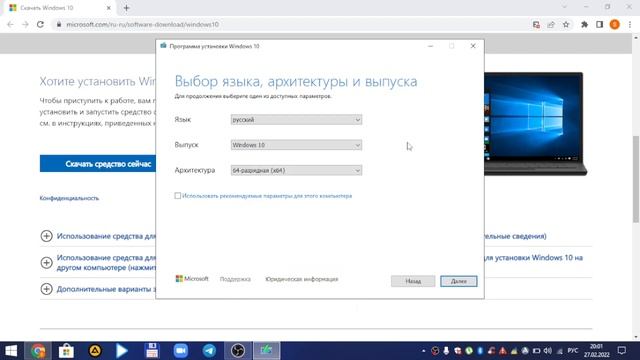640x360 pixels.
Task: Open the Выпуск edition dropdown
Action: click(x=296, y=145)
